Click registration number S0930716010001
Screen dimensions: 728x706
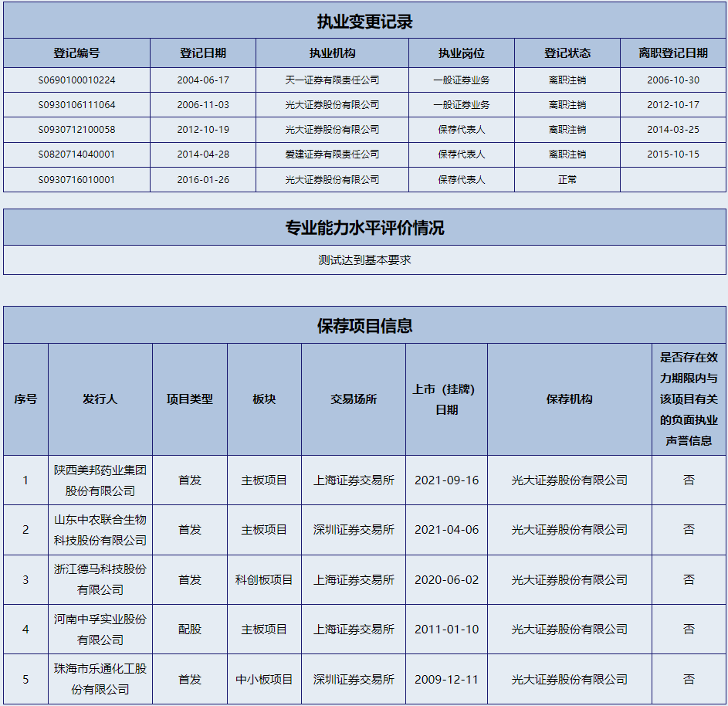(x=76, y=180)
